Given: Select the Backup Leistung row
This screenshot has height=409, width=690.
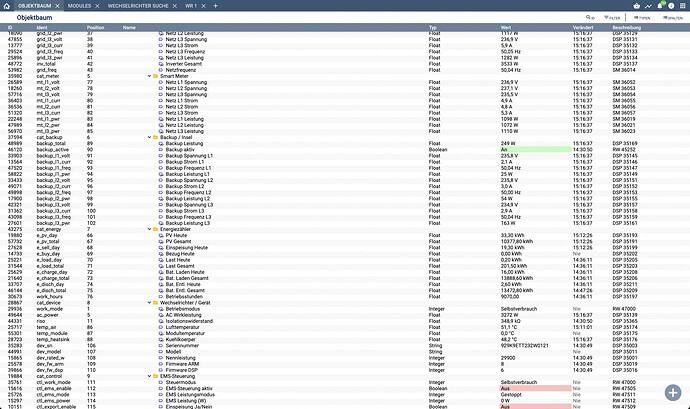Looking at the screenshot, I should [x=345, y=144].
